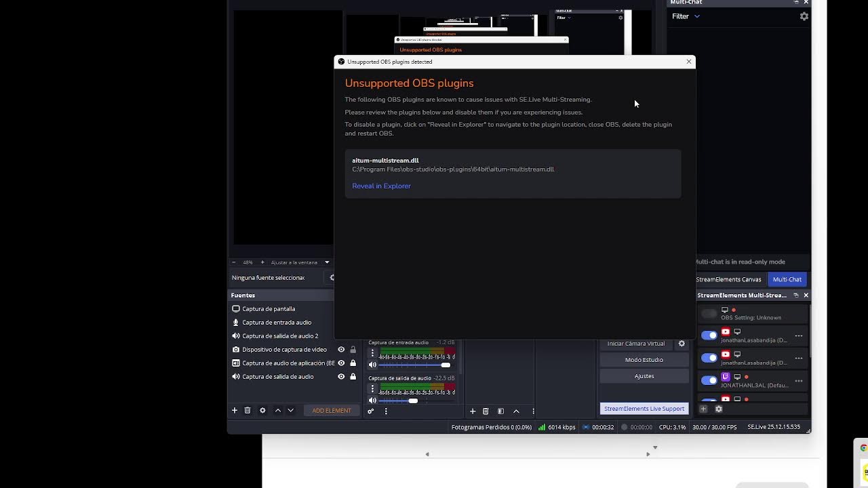
Task: Mute Captura de entrada audio in mixer
Action: coord(372,365)
